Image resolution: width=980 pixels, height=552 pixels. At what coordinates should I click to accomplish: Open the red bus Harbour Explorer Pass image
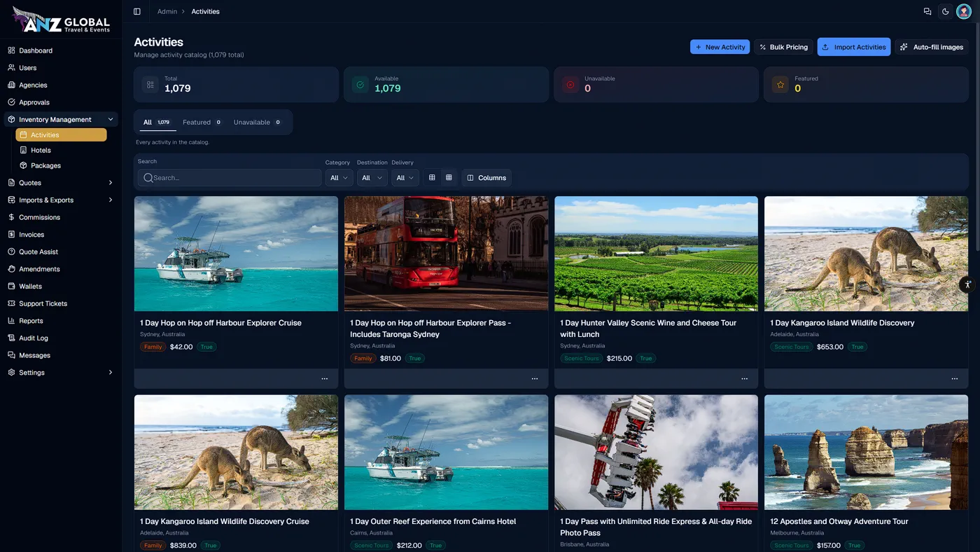[x=446, y=254]
